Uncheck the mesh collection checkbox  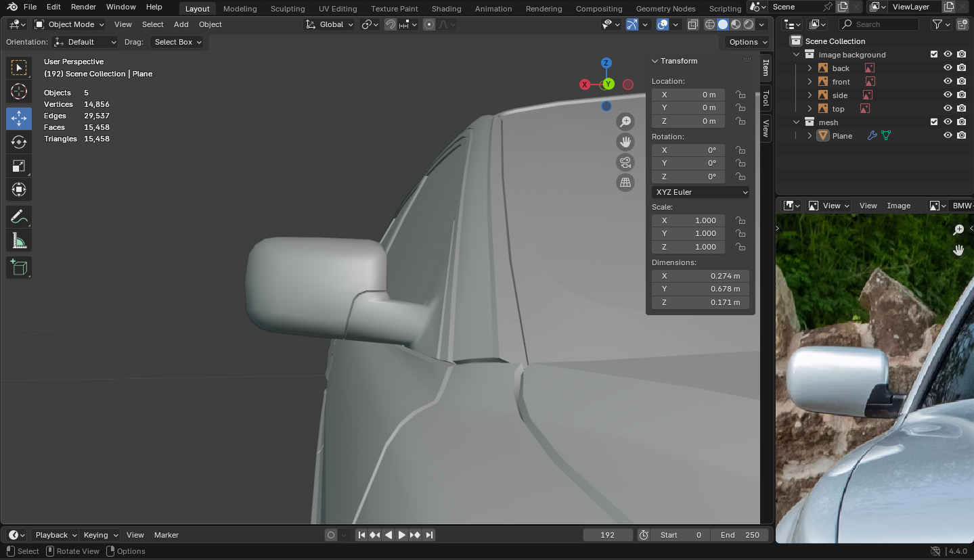[x=934, y=122]
